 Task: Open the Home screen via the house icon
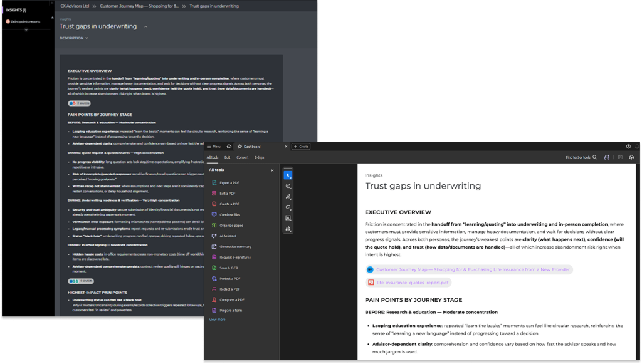click(229, 146)
